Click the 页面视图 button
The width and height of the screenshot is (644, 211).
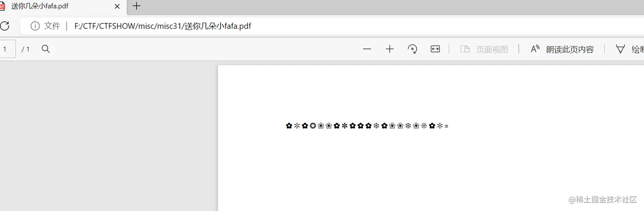pyautogui.click(x=484, y=49)
